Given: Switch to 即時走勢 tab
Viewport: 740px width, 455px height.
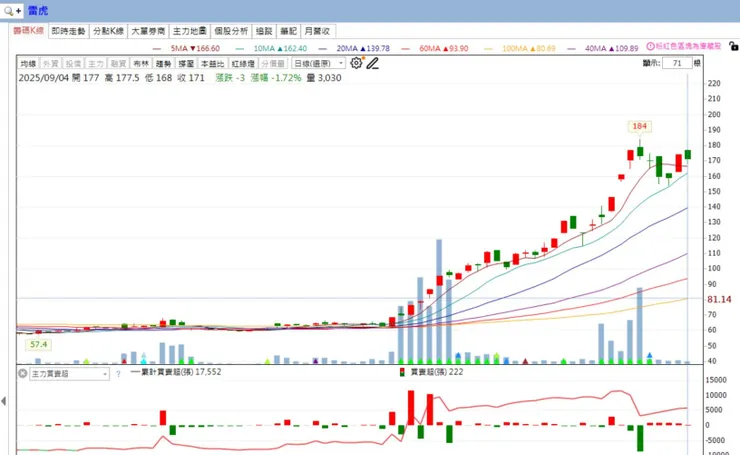Looking at the screenshot, I should click(x=68, y=31).
